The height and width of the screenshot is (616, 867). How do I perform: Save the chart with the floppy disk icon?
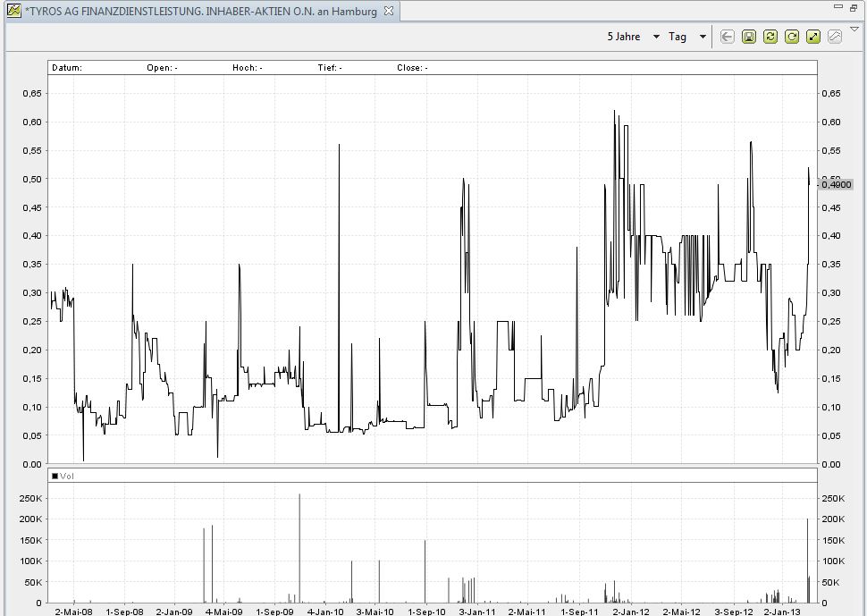pos(749,37)
